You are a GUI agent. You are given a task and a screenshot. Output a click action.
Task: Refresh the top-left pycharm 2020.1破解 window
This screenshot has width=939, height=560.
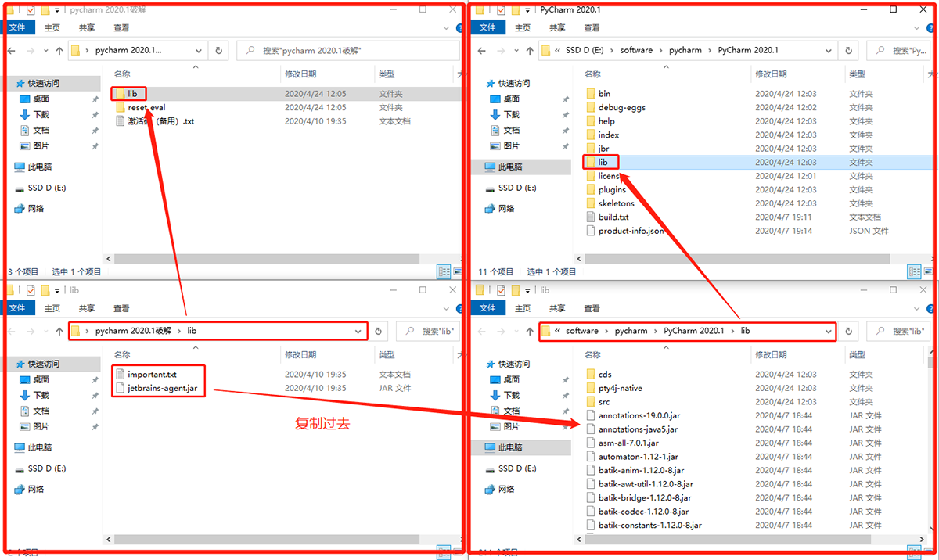tap(219, 50)
